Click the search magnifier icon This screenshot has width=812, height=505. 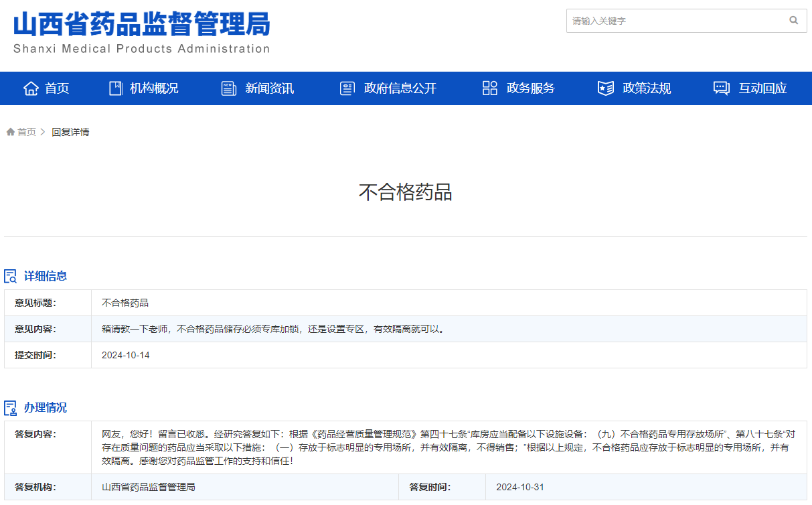click(794, 21)
